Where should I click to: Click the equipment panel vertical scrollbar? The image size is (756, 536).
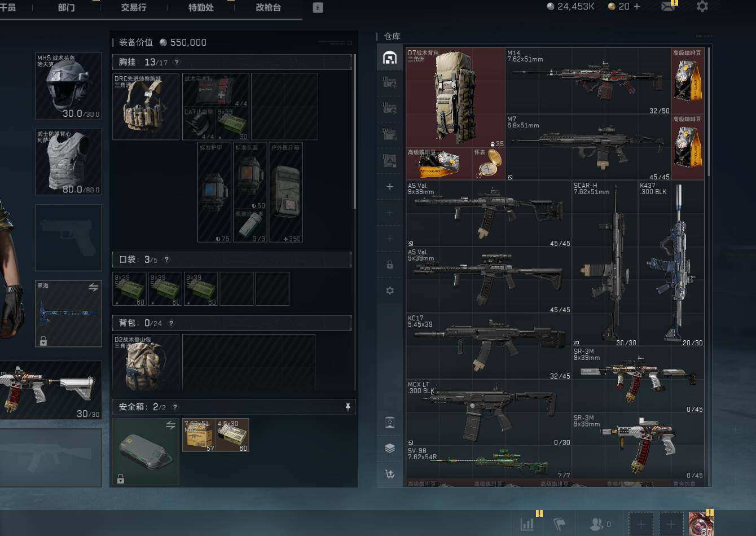[x=355, y=132]
